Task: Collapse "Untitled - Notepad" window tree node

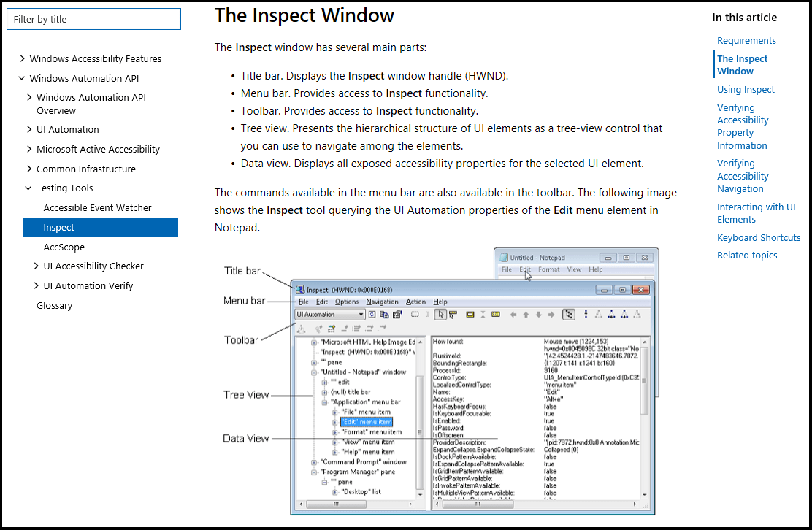Action: click(x=314, y=372)
